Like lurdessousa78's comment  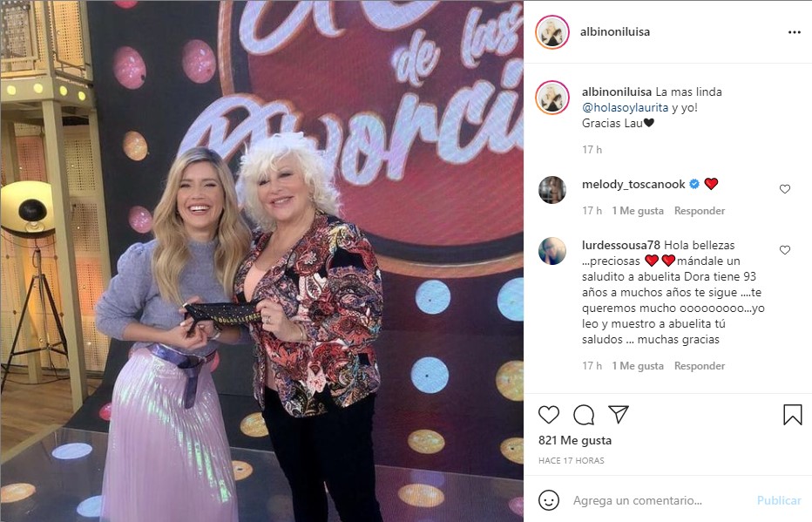click(784, 250)
